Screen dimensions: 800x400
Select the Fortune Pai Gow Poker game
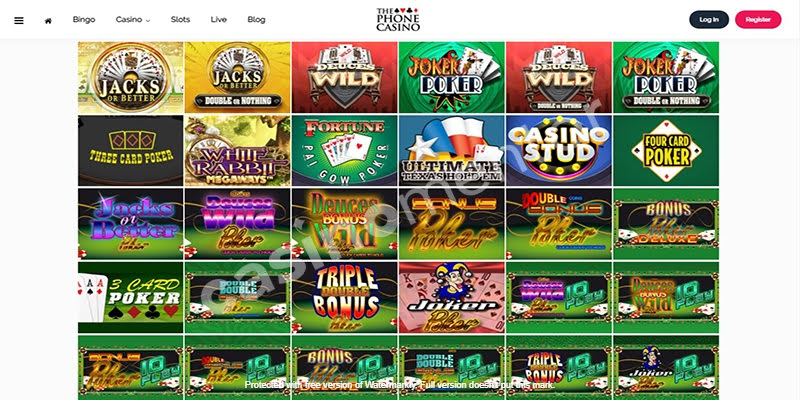click(x=344, y=151)
